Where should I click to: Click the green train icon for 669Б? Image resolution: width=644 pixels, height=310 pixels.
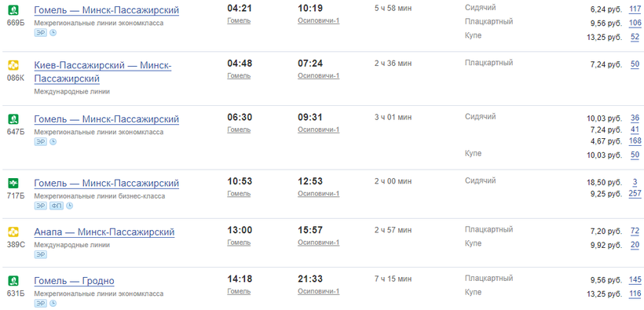tap(13, 10)
